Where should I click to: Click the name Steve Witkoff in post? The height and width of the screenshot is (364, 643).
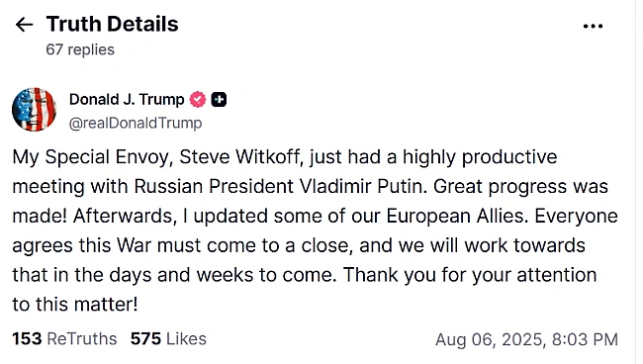click(x=240, y=157)
